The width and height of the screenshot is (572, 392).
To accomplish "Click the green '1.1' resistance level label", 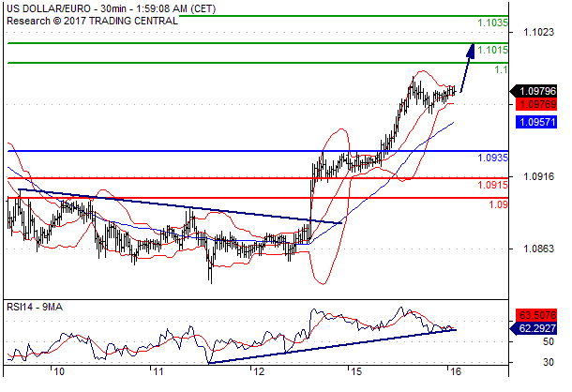I will click(501, 69).
